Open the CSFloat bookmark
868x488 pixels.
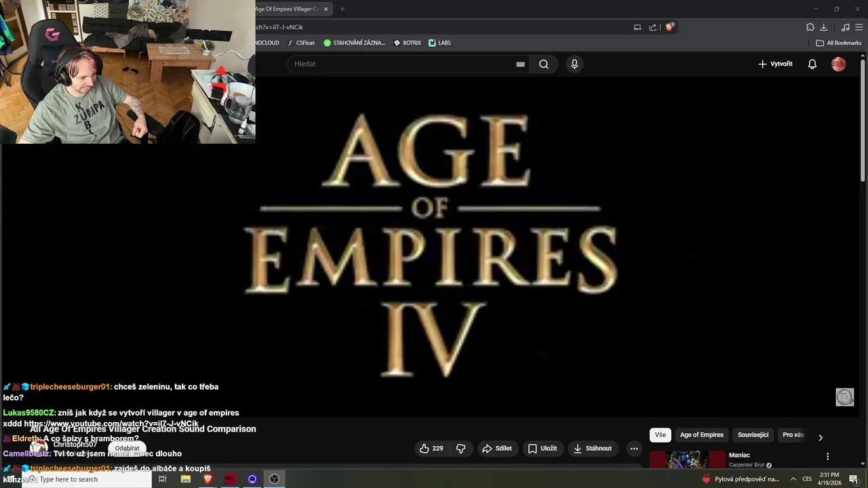[301, 43]
